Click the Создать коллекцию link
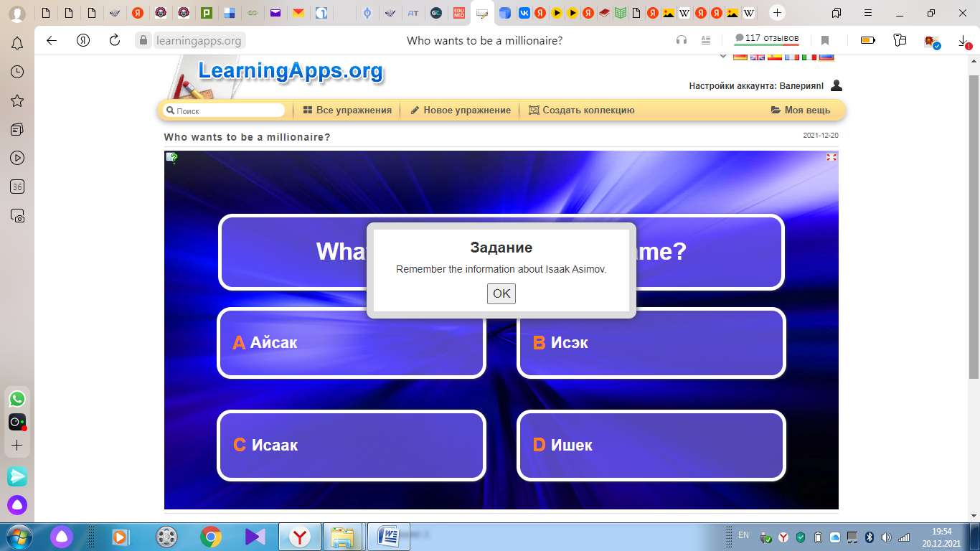The width and height of the screenshot is (980, 551). point(581,110)
